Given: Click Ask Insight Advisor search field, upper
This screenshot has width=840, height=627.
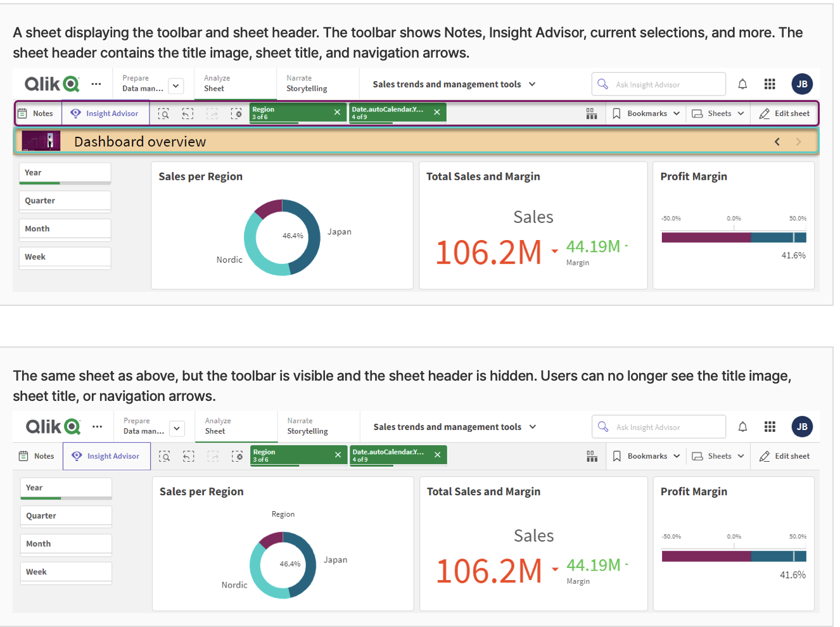Looking at the screenshot, I should tap(659, 84).
